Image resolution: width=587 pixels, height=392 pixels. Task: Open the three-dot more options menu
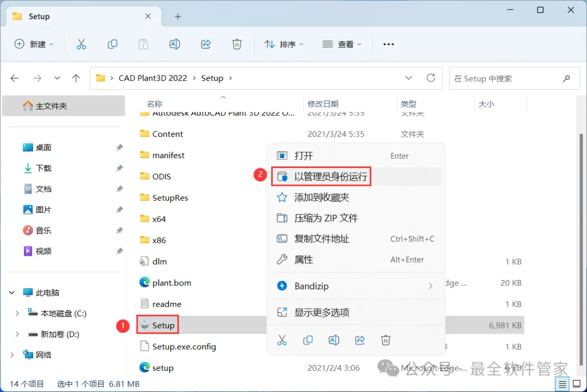coord(389,44)
